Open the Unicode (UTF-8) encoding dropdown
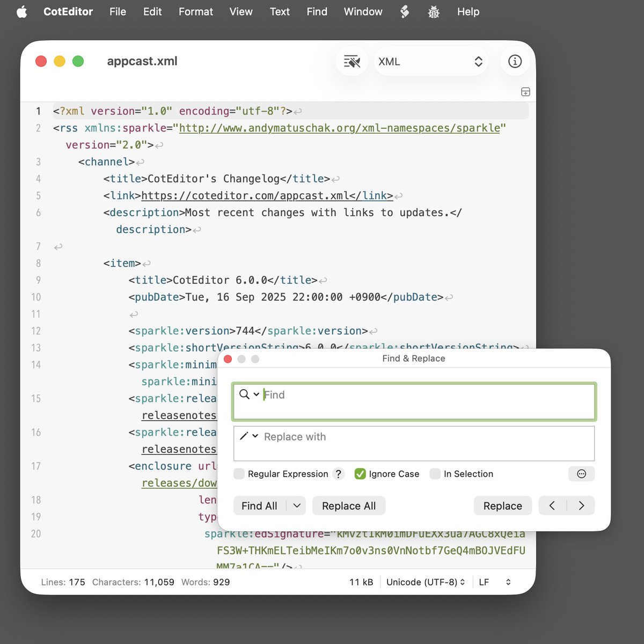Viewport: 644px width, 644px height. (x=426, y=582)
